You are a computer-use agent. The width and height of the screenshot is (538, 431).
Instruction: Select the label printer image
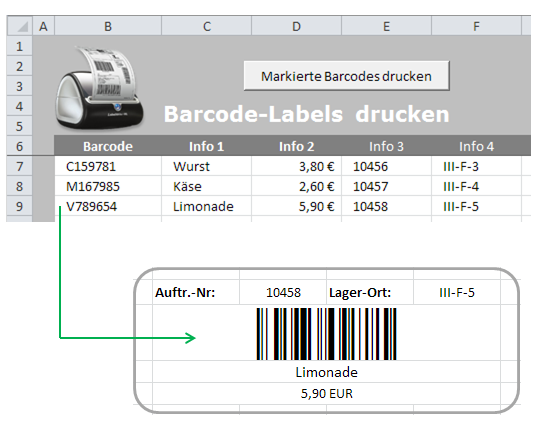click(x=100, y=89)
